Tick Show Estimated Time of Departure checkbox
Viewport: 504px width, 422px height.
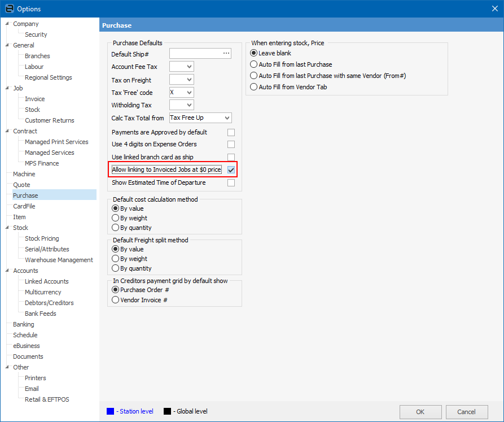coord(231,183)
